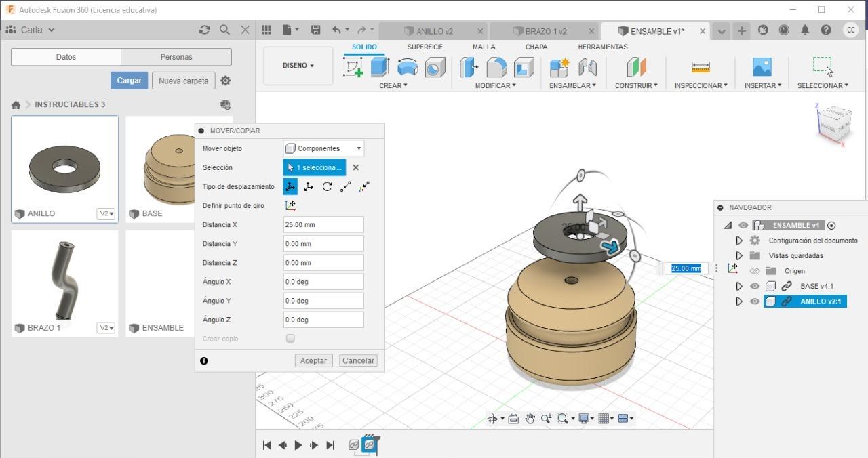Click the Cargar button
Image resolution: width=868 pixels, height=458 pixels.
coord(129,81)
